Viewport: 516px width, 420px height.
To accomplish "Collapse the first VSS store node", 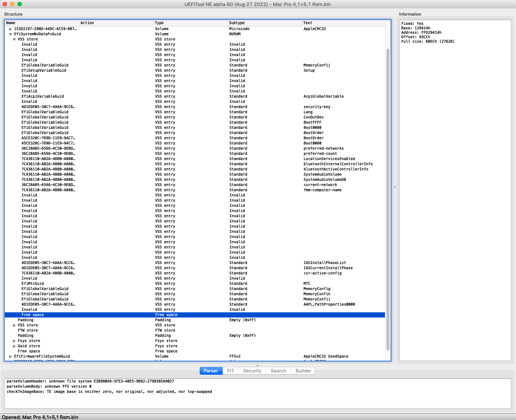I will [14, 39].
